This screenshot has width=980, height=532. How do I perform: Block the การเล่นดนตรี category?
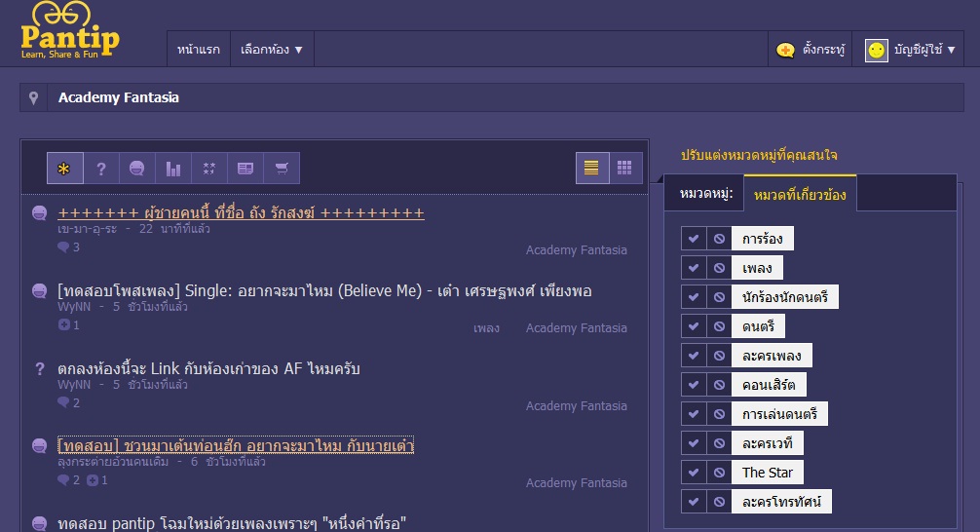click(719, 413)
